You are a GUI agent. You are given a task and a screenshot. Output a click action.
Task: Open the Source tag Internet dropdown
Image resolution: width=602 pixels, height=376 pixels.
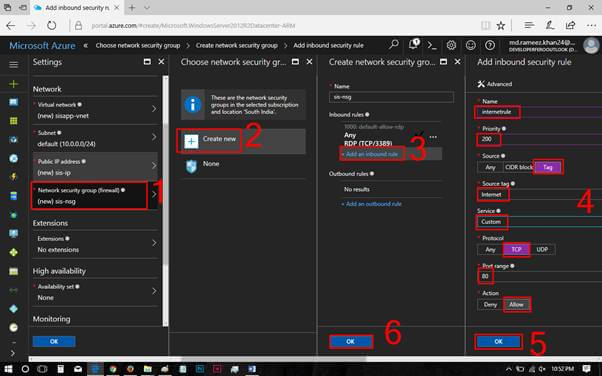[539, 194]
